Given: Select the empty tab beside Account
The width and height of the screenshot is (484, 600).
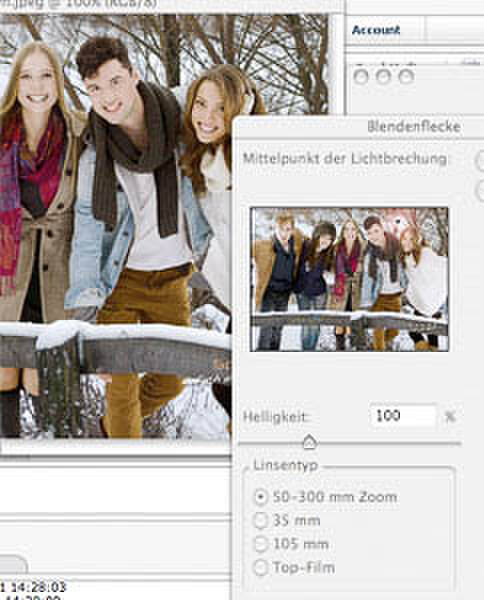Looking at the screenshot, I should (455, 30).
